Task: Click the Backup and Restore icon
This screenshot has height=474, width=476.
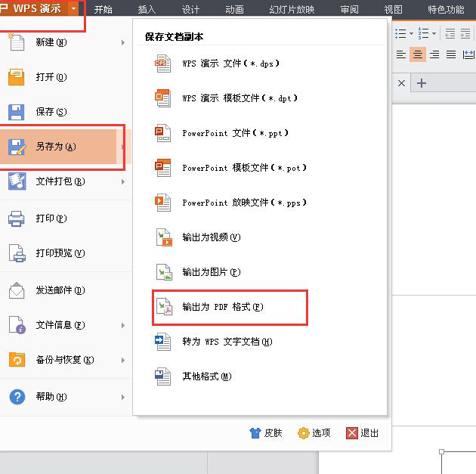Action: point(17,360)
